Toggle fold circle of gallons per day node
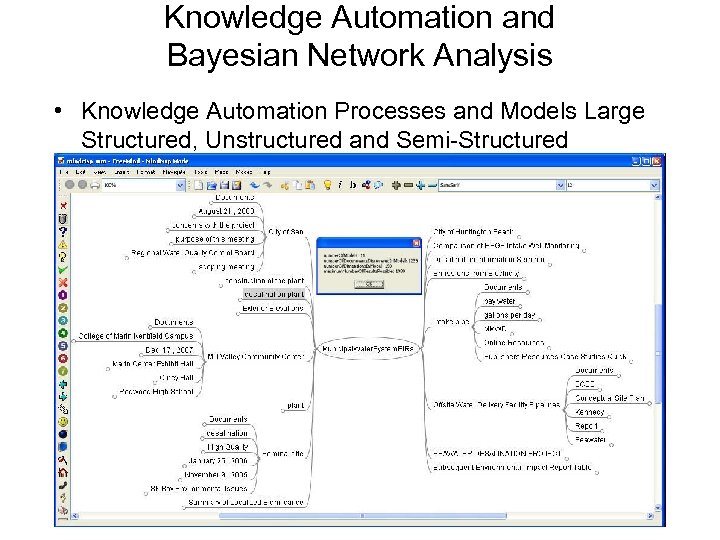Screen dimensions: 720x540 (540, 321)
